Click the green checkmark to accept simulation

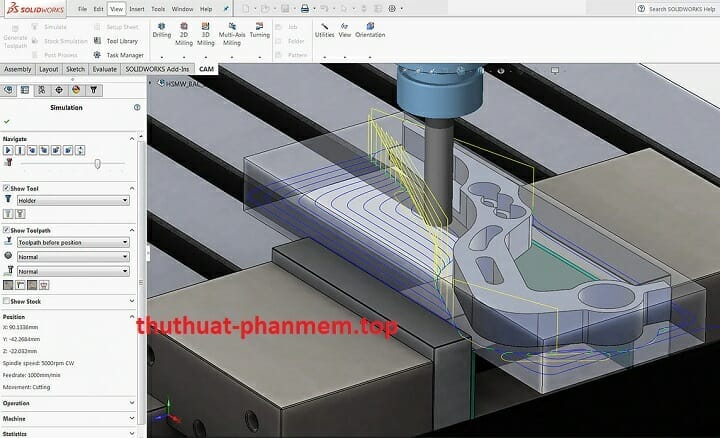(x=7, y=121)
